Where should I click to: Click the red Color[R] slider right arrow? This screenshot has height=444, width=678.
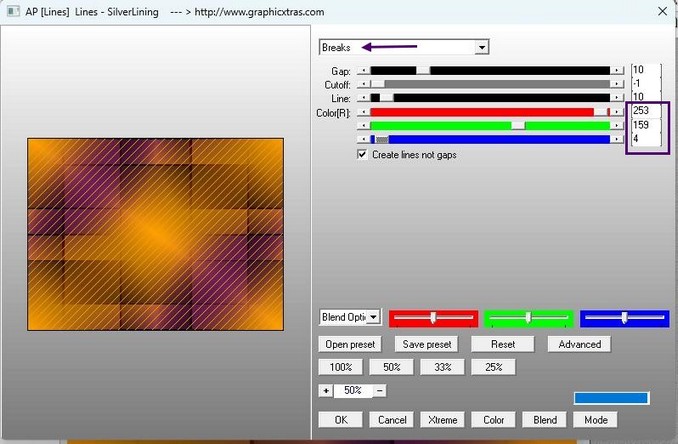click(617, 112)
